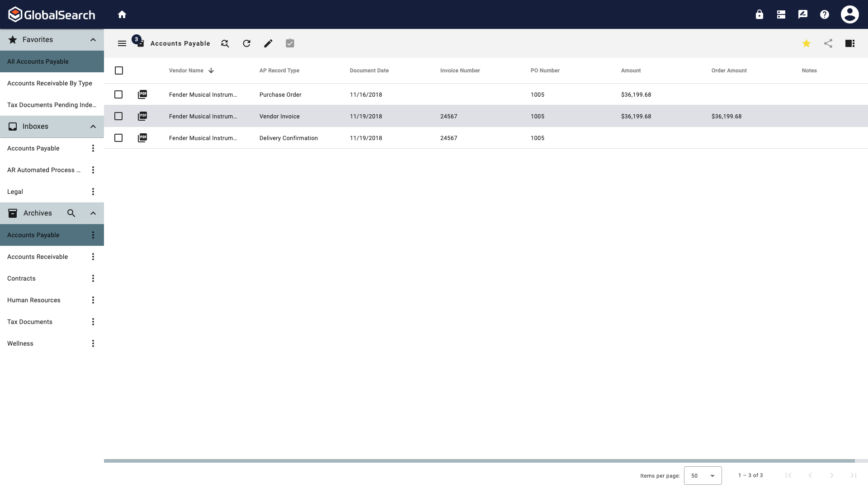Open the Human Resources archive
The image size is (868, 488).
[x=34, y=300]
